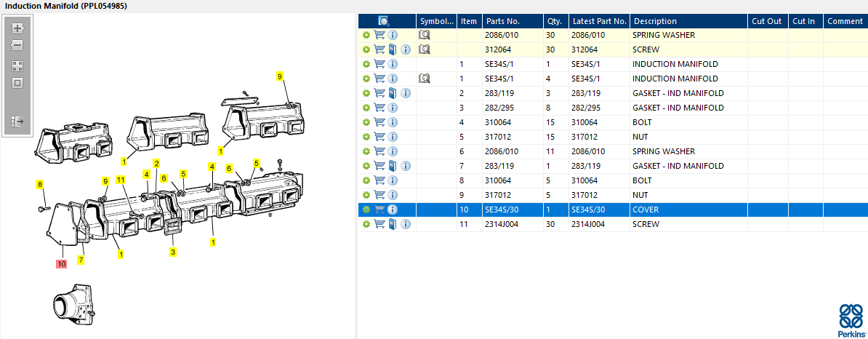This screenshot has height=339, width=868.
Task: Open info icon for COVER row
Action: 393,210
